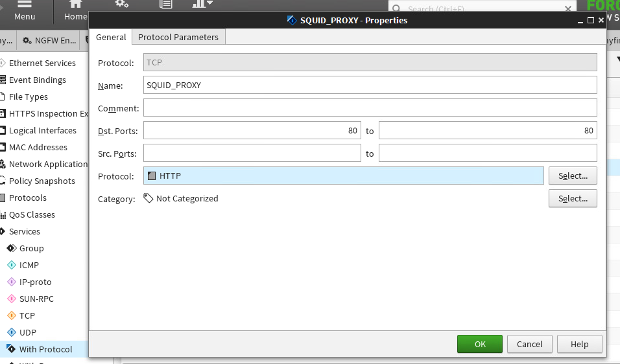Confirm with the green OK button

pos(480,344)
